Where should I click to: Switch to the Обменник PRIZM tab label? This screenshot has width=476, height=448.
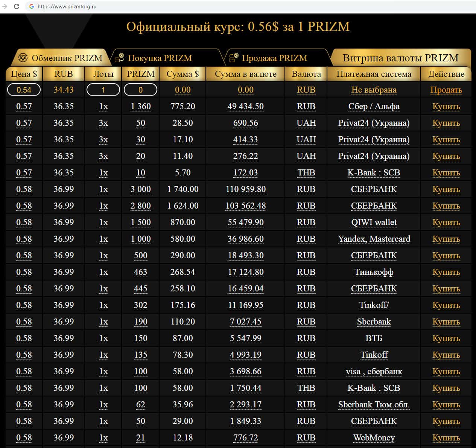tap(67, 58)
